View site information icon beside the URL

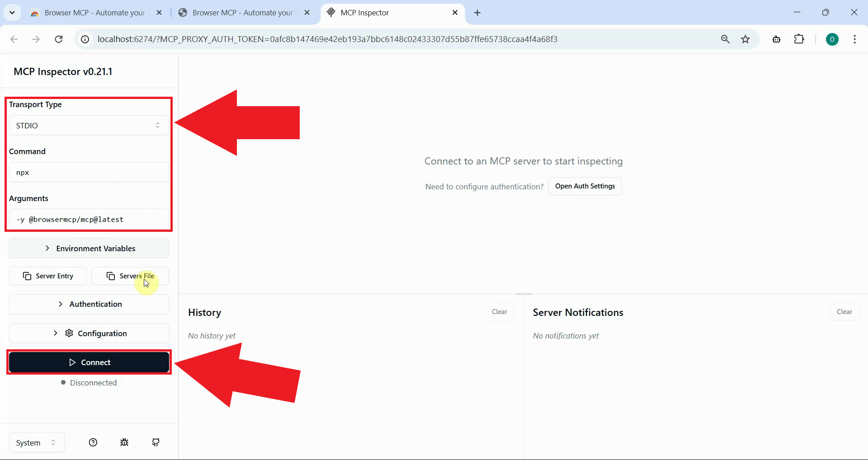85,39
